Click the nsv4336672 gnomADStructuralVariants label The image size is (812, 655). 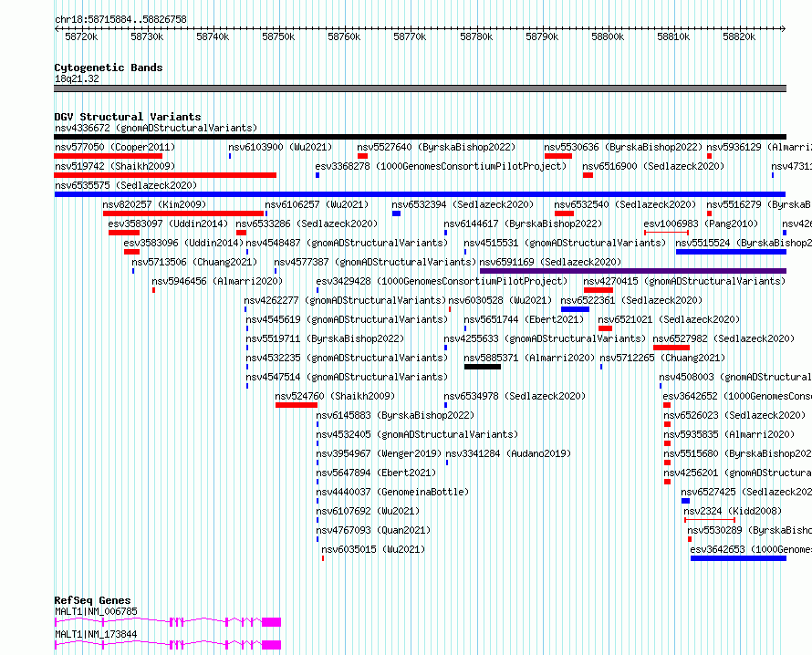click(x=156, y=128)
